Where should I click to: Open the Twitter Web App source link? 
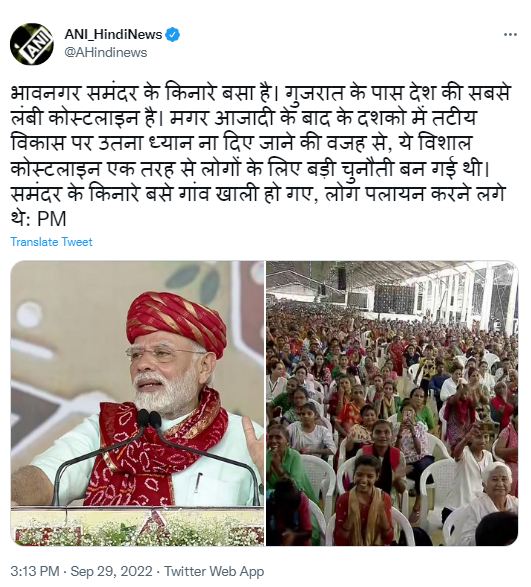click(214, 571)
